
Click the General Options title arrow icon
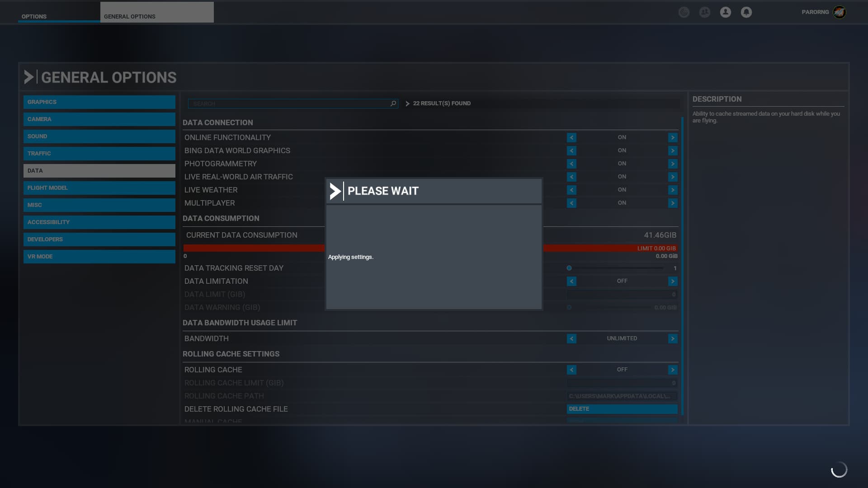[x=28, y=77]
